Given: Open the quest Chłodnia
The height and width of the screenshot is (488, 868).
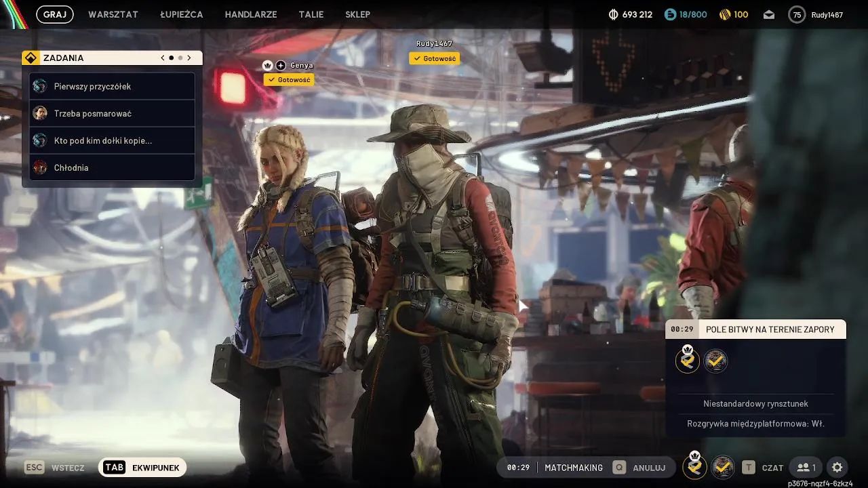Looking at the screenshot, I should click(x=113, y=167).
